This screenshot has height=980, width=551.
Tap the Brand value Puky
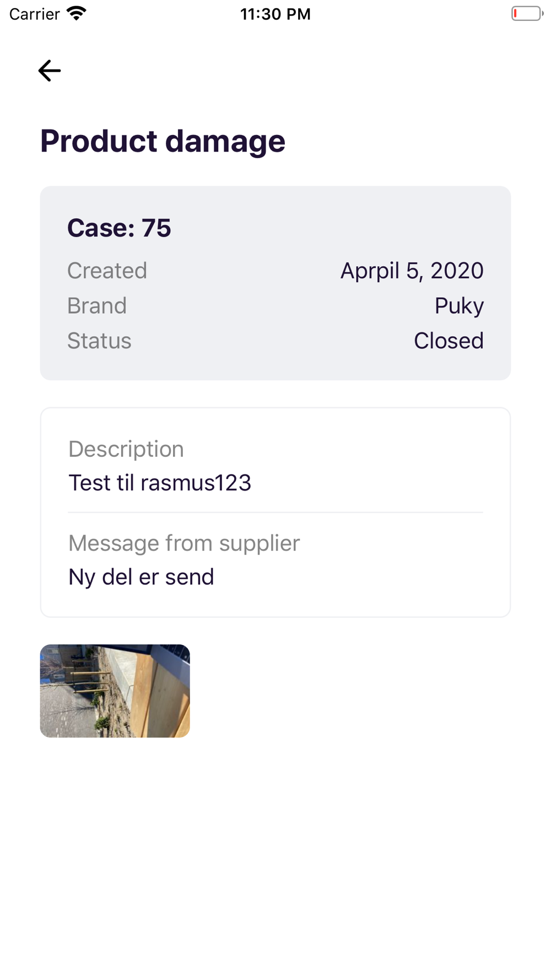(x=459, y=306)
